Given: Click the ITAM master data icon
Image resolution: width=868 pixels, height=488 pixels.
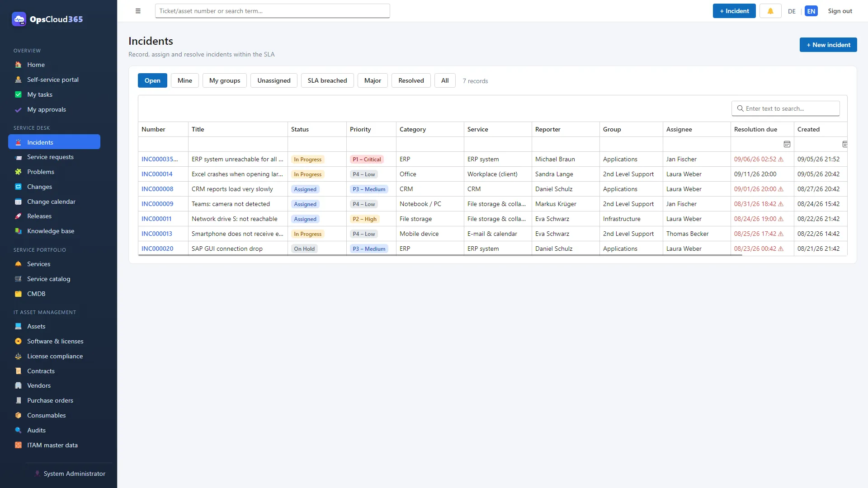Looking at the screenshot, I should click(18, 445).
